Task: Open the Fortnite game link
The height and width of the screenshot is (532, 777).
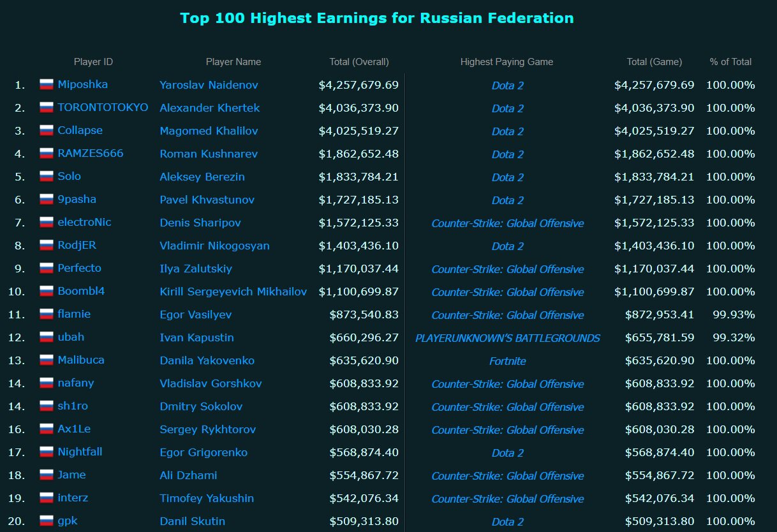Action: coord(507,361)
